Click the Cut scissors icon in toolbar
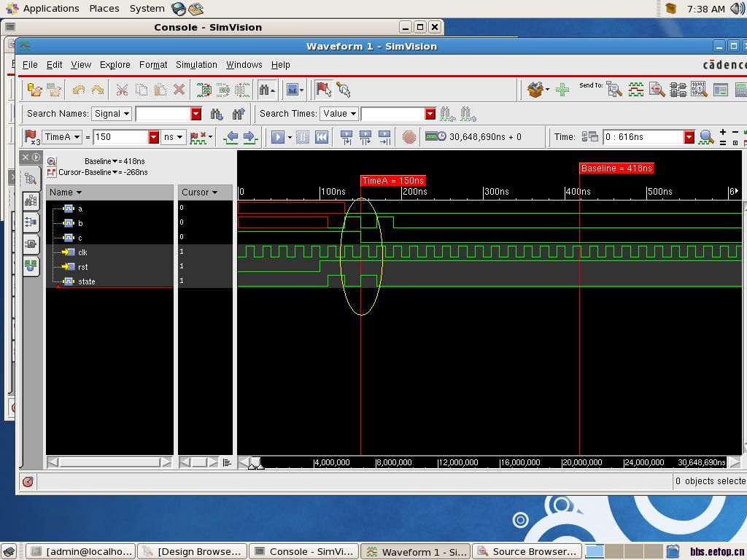 click(122, 90)
